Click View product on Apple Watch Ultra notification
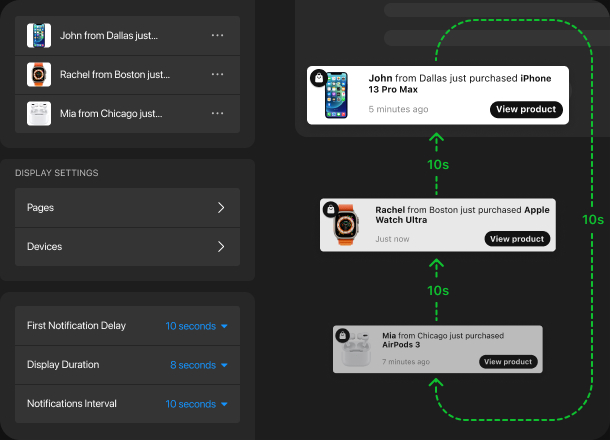The image size is (610, 440). click(x=517, y=239)
